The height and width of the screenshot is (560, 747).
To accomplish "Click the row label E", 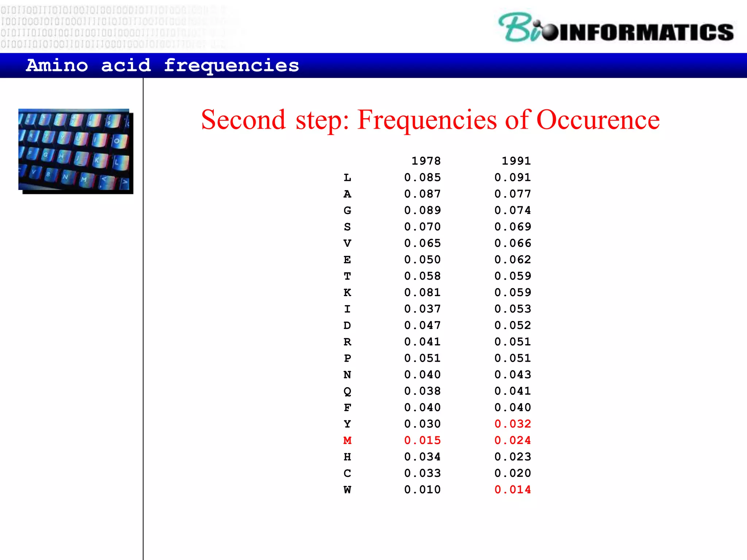I will (x=347, y=260).
